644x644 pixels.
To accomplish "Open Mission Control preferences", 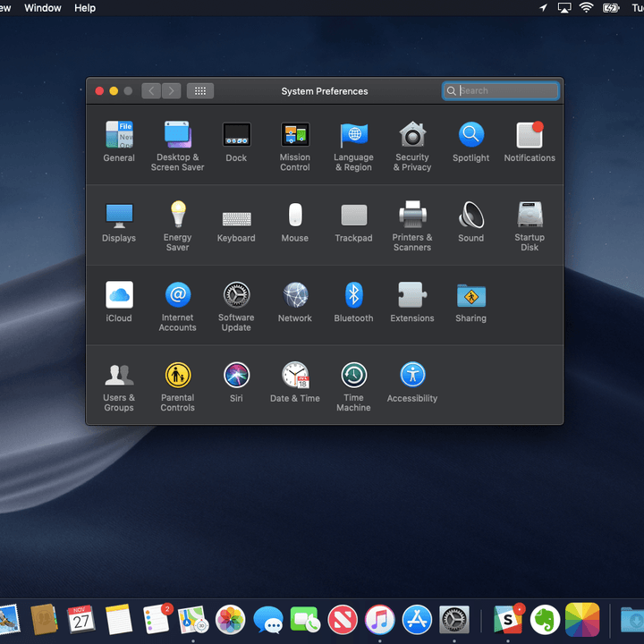I will tap(295, 146).
